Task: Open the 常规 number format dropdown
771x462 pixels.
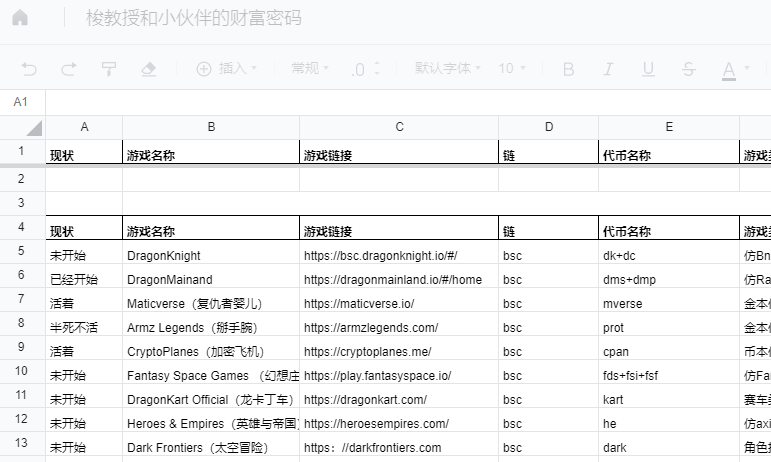Action: (310, 68)
